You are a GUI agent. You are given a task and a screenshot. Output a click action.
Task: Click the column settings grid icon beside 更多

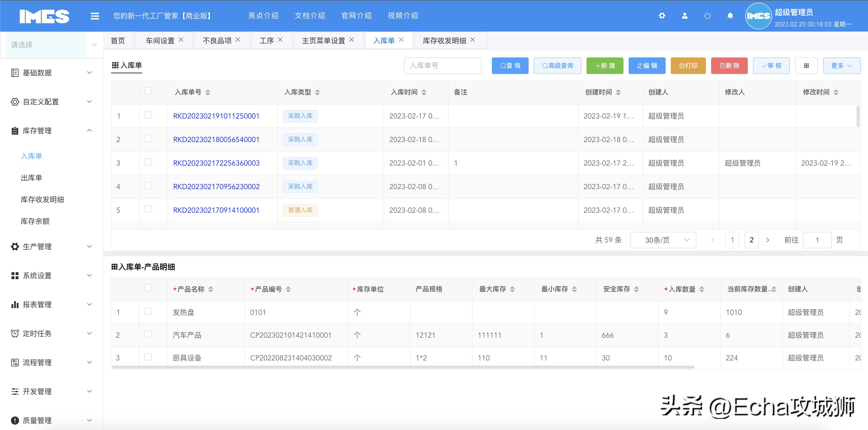(807, 65)
